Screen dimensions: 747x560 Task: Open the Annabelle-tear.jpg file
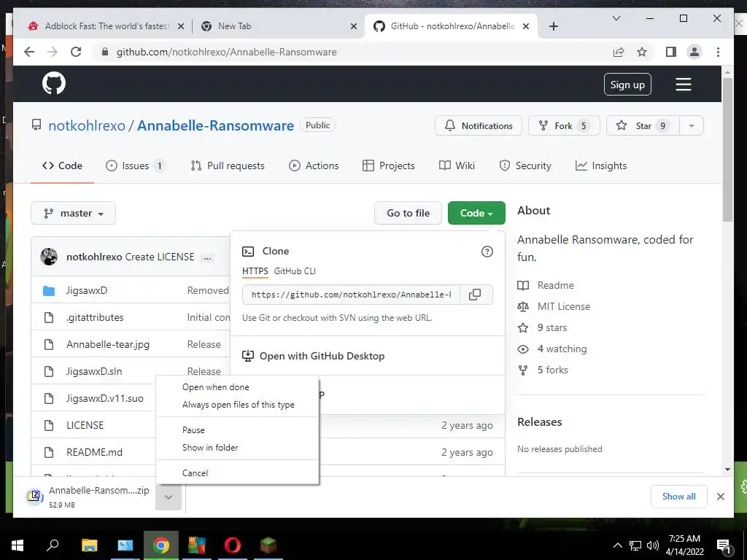[x=108, y=344]
